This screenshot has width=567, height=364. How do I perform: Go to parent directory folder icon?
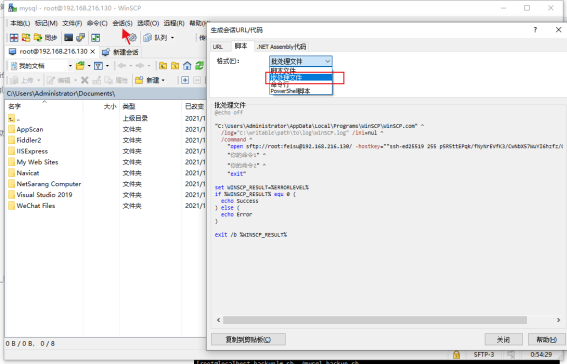[163, 66]
